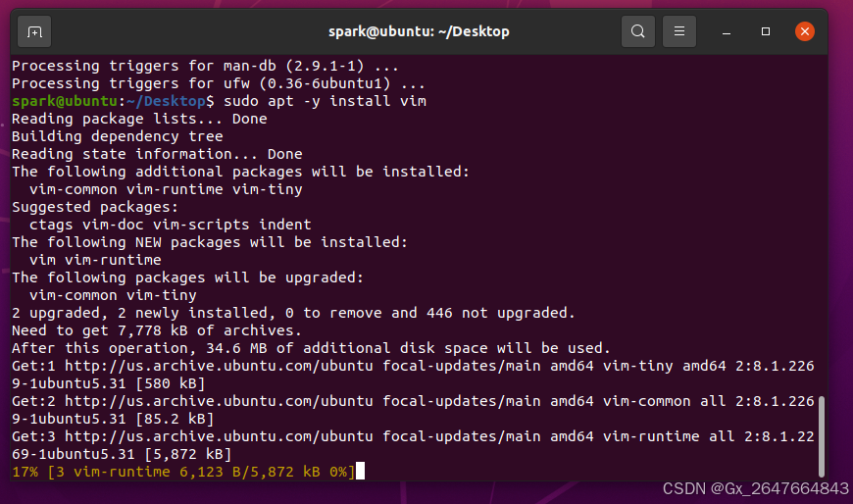Click 'Need to get 7,778 kB of archives.'

click(157, 330)
